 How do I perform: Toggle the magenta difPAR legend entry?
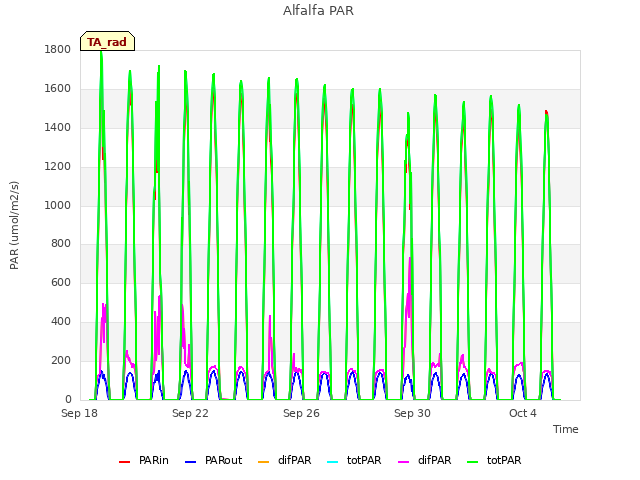tap(424, 460)
